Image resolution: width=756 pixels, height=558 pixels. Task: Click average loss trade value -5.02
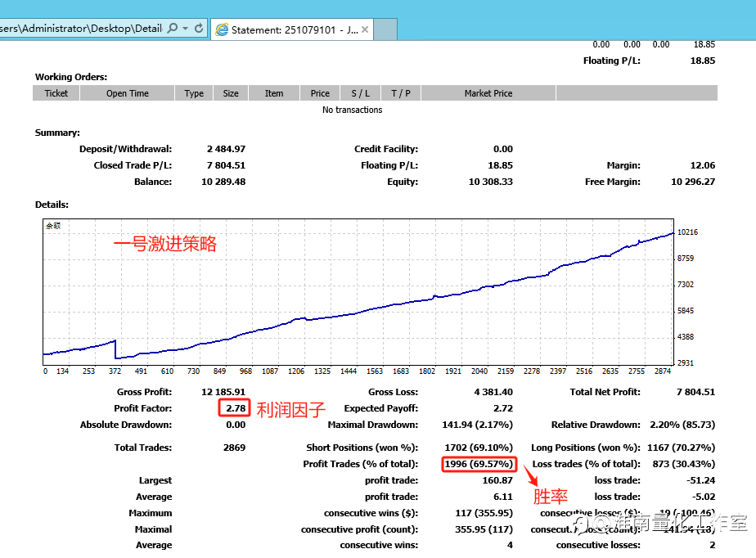[x=704, y=497]
